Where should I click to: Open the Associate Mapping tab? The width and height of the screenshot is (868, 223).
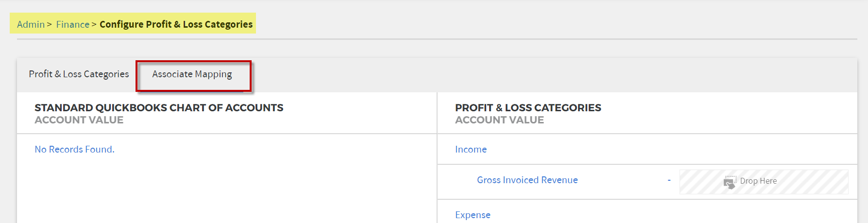click(x=192, y=74)
